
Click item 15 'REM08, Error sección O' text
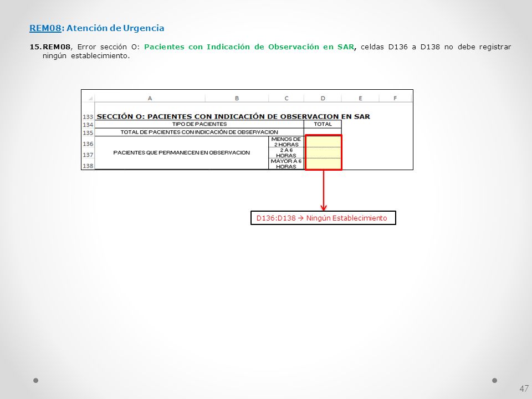84,47
